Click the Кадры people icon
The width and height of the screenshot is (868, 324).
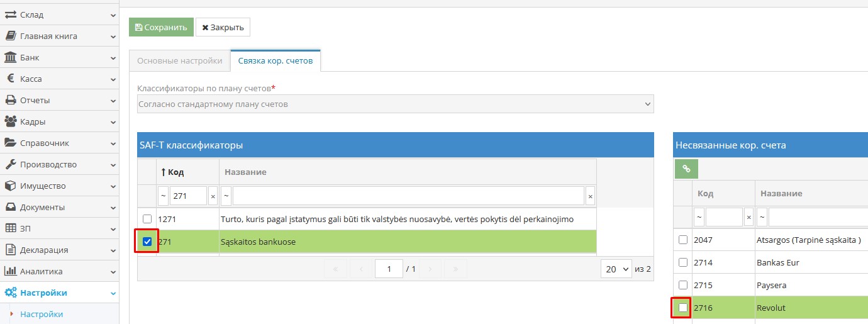click(x=11, y=122)
